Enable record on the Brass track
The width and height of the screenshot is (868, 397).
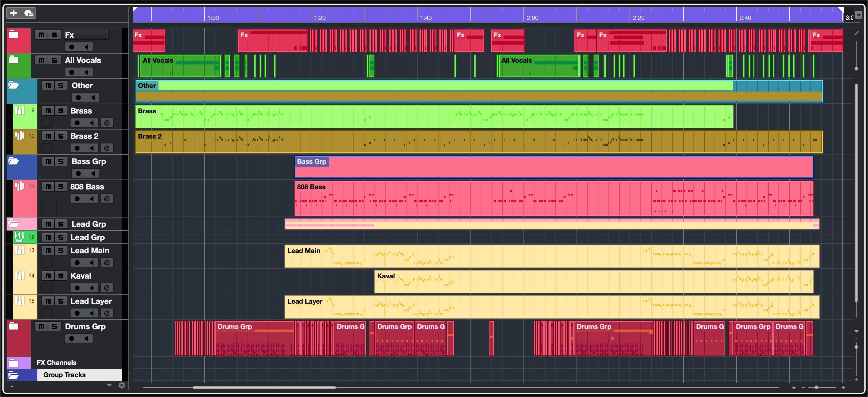click(77, 123)
